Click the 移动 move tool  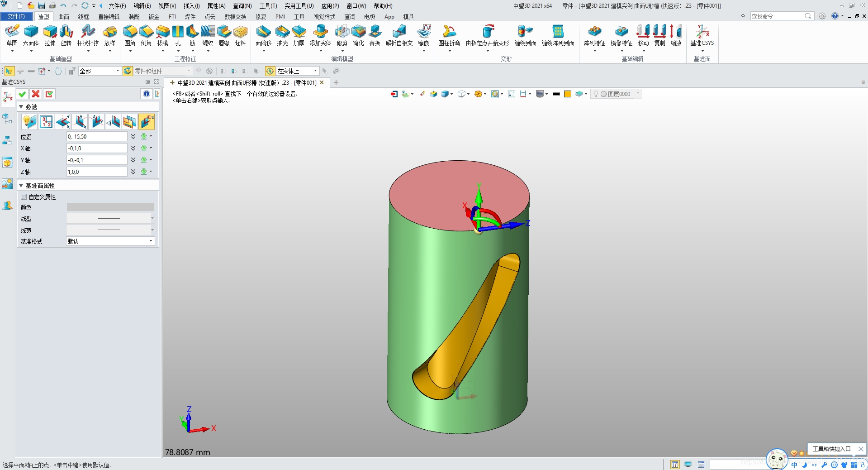tap(643, 36)
